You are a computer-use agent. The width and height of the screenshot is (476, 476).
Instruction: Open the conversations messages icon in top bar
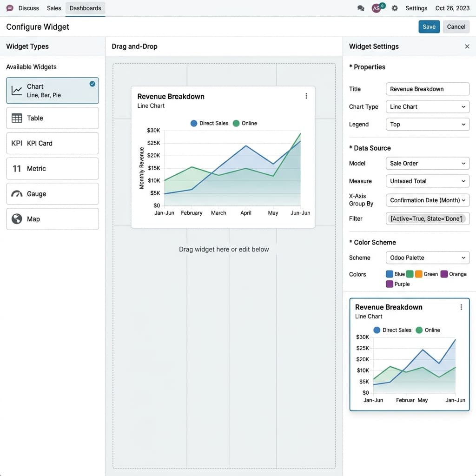point(361,8)
